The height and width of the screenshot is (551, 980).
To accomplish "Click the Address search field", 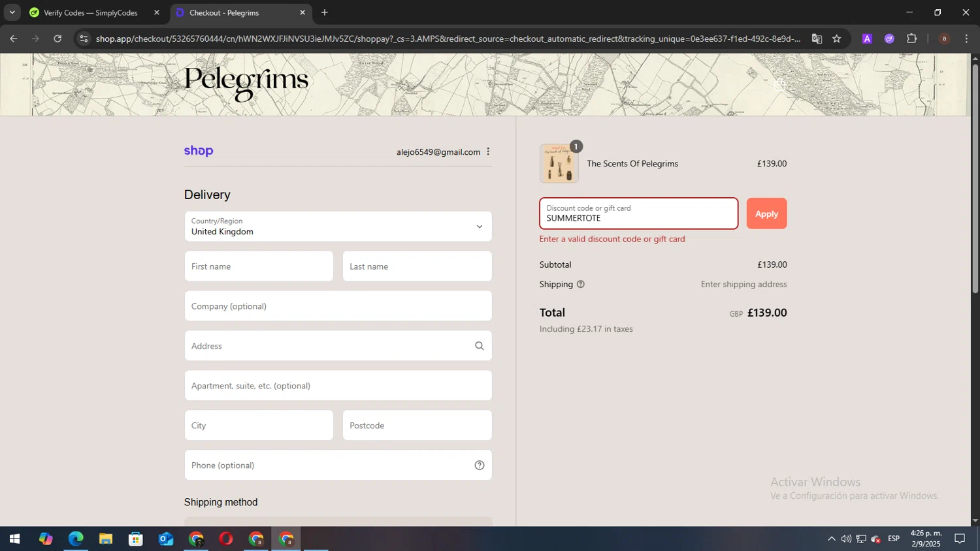I will tap(338, 346).
